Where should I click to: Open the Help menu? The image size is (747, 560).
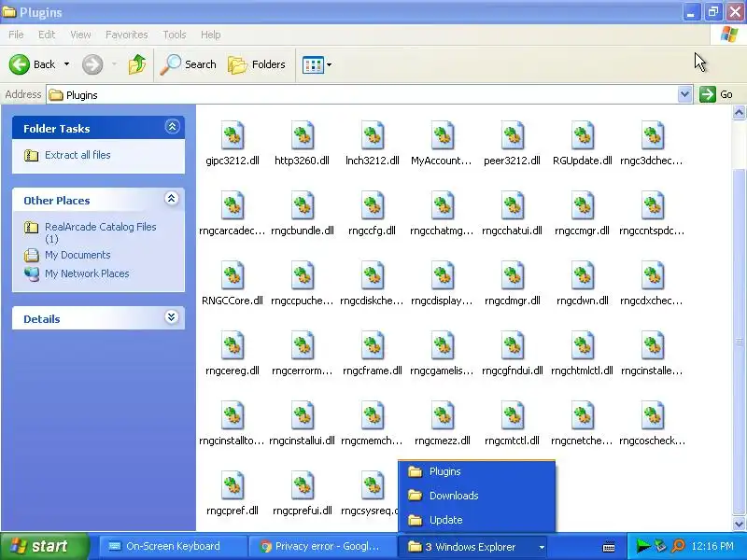click(211, 35)
